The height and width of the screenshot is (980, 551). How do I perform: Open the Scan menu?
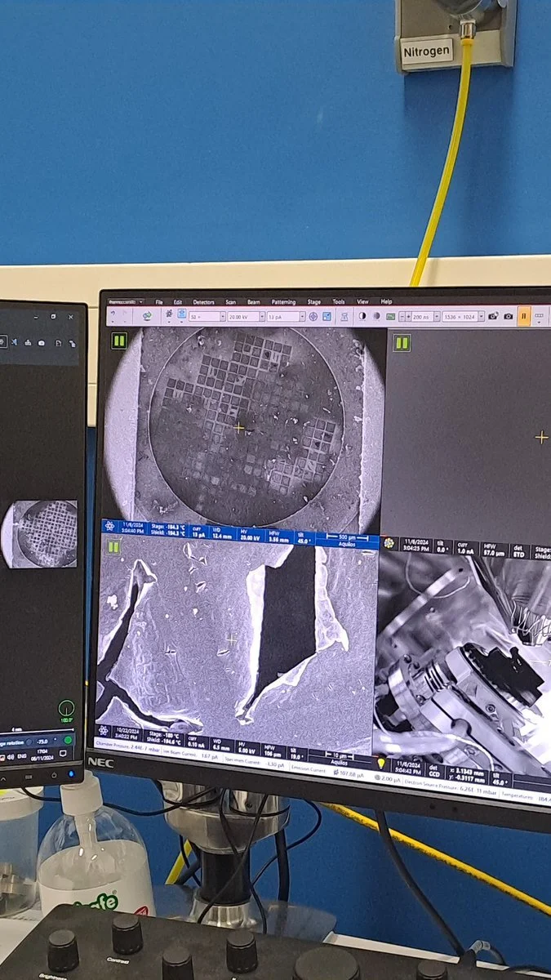[x=231, y=301]
